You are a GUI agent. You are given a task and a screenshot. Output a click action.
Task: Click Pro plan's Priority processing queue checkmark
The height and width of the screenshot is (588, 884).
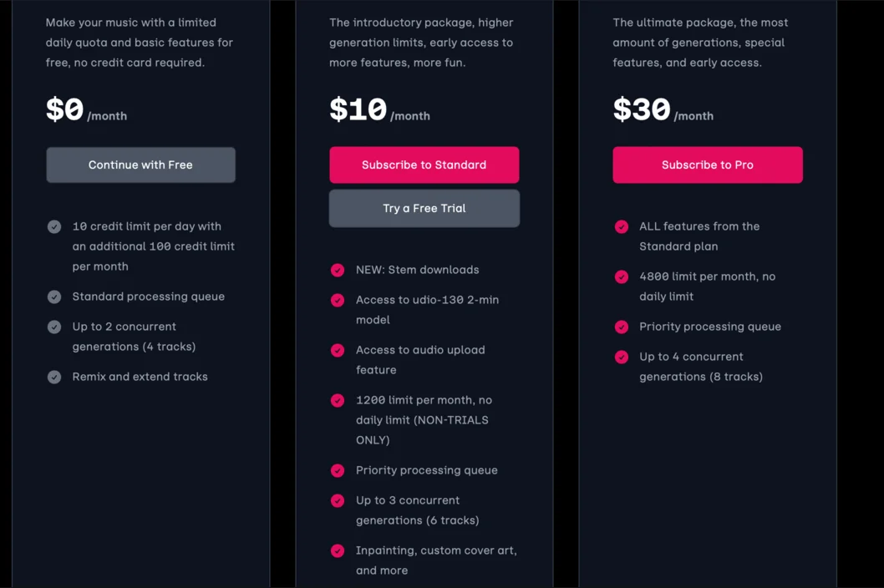point(622,327)
